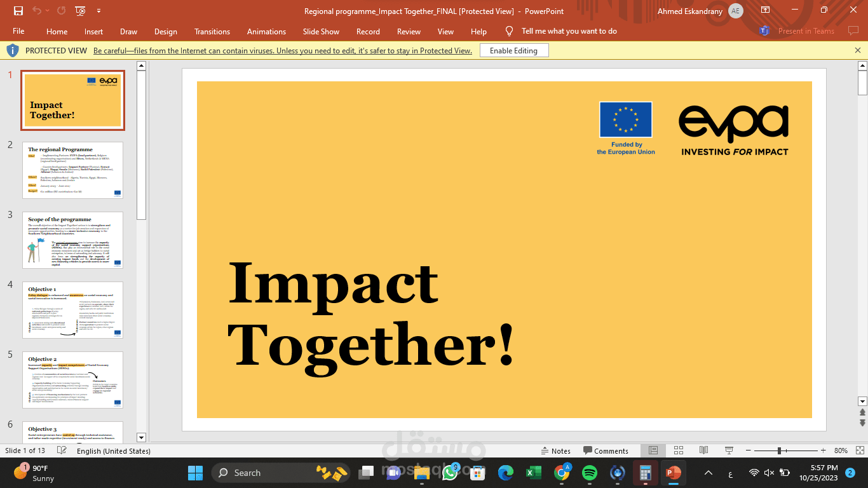Click the zoom slider handle
The width and height of the screenshot is (868, 488).
[779, 451]
